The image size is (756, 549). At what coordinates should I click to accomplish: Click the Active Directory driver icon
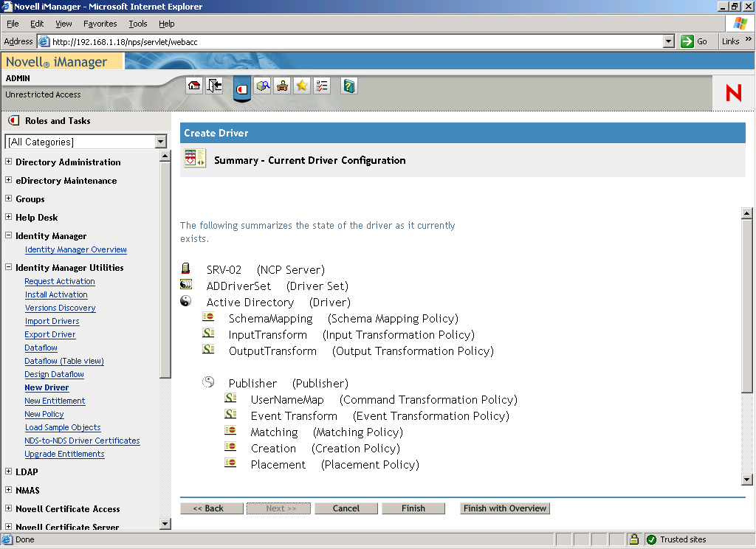(185, 300)
